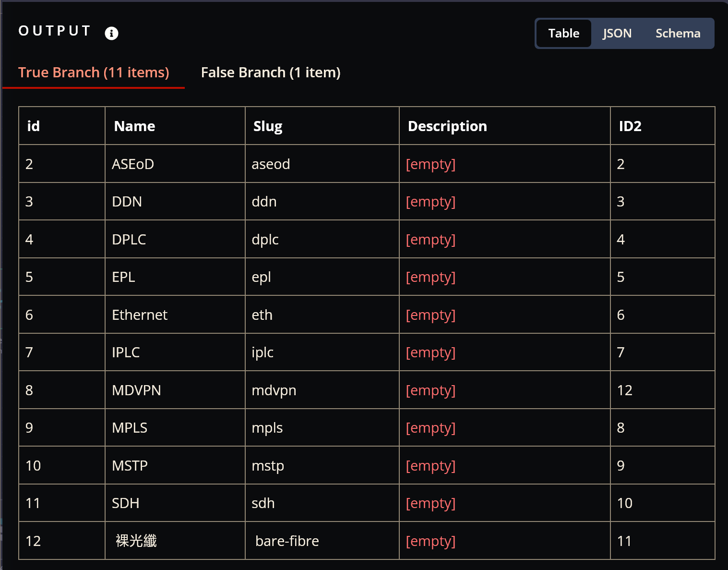Switch to Table view
Image resolution: width=728 pixels, height=570 pixels.
point(564,33)
